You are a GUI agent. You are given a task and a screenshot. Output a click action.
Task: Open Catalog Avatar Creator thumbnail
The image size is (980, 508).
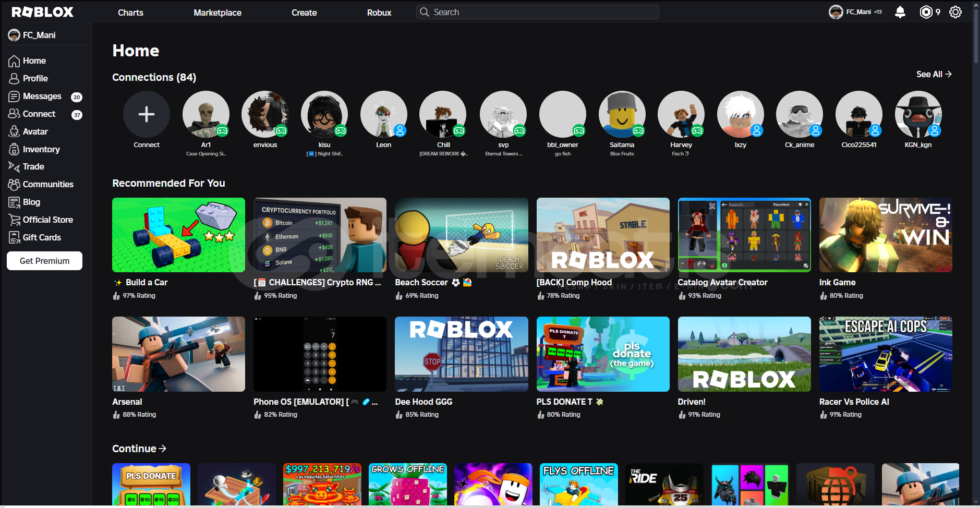[x=744, y=235]
